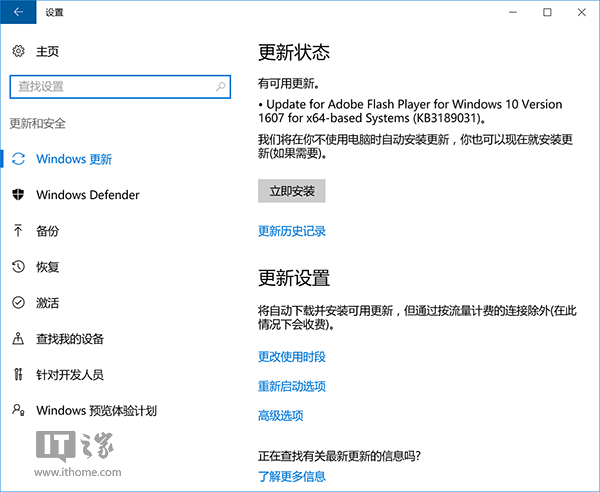Click the 更新和安全 section label
The width and height of the screenshot is (600, 492).
pos(38,123)
